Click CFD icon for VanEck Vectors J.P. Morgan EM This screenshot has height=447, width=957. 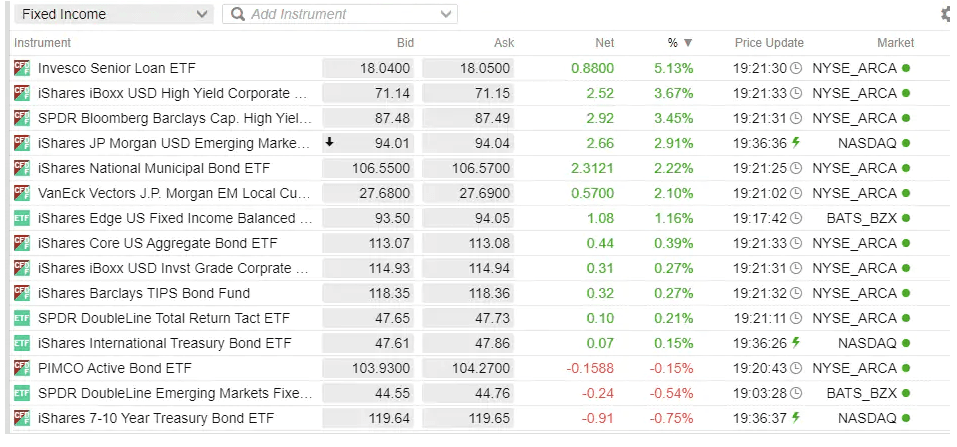point(22,193)
